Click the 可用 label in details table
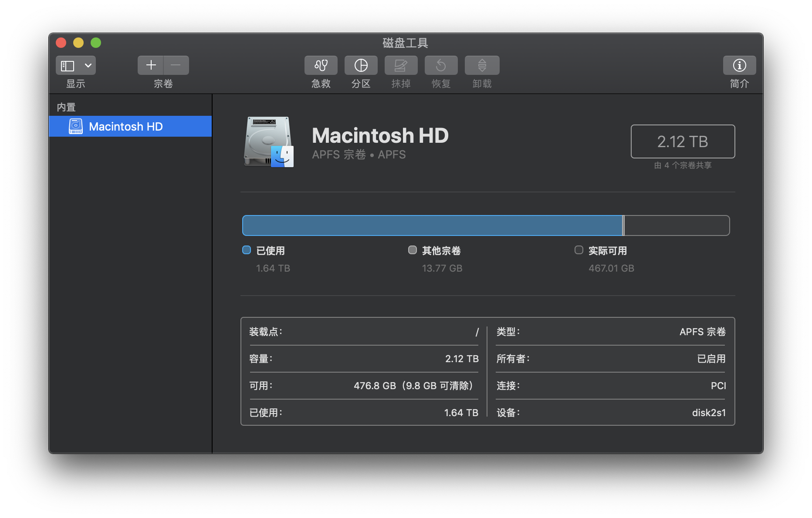812x518 pixels. click(x=261, y=386)
